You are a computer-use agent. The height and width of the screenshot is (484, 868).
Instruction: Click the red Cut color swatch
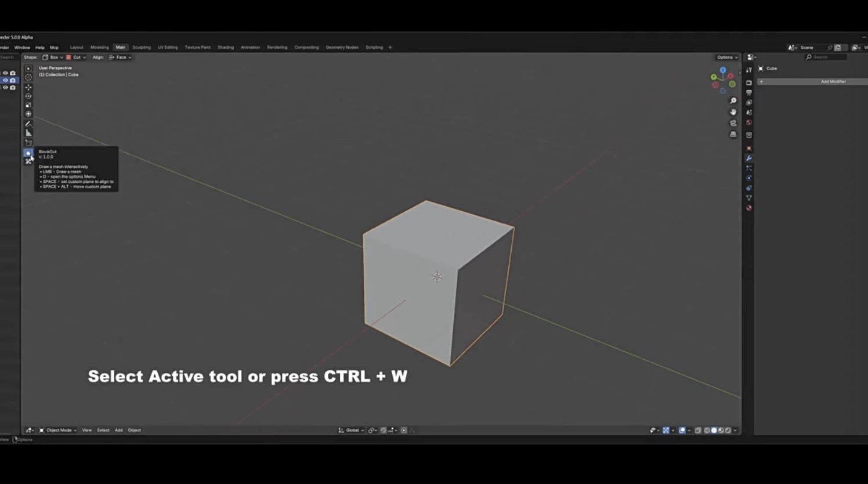point(68,57)
